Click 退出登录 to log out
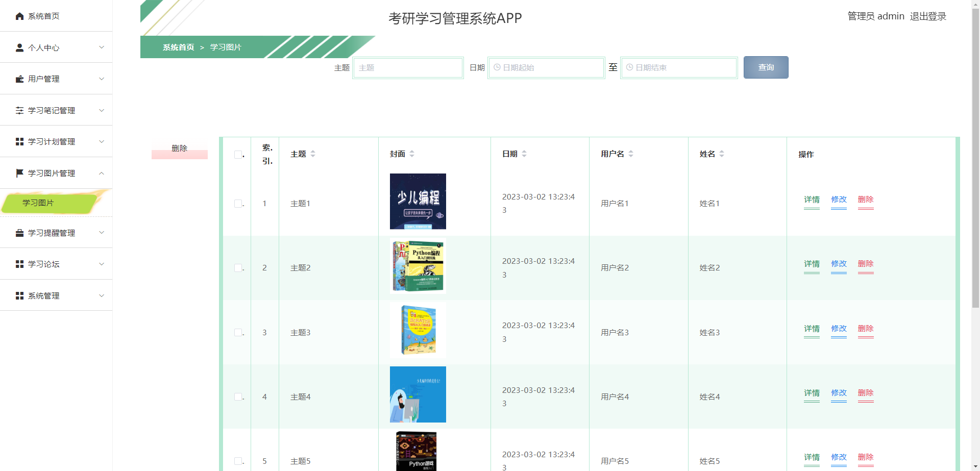This screenshot has height=471, width=980. coord(928,16)
